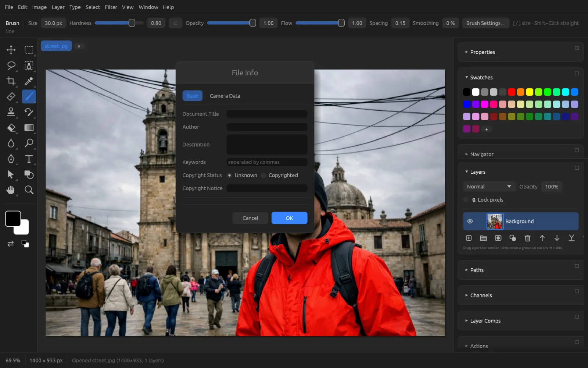Image resolution: width=588 pixels, height=368 pixels.
Task: Enable the Lock pixels checkbox
Action: click(x=466, y=200)
